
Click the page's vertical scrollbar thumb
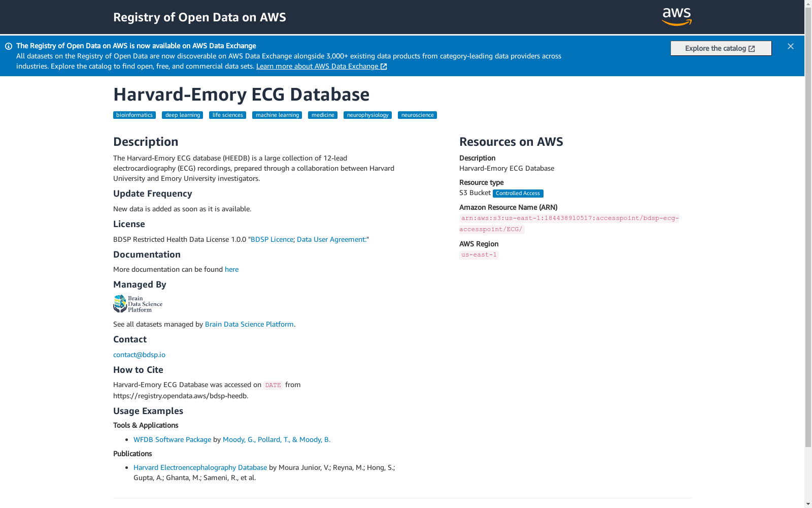click(808, 228)
